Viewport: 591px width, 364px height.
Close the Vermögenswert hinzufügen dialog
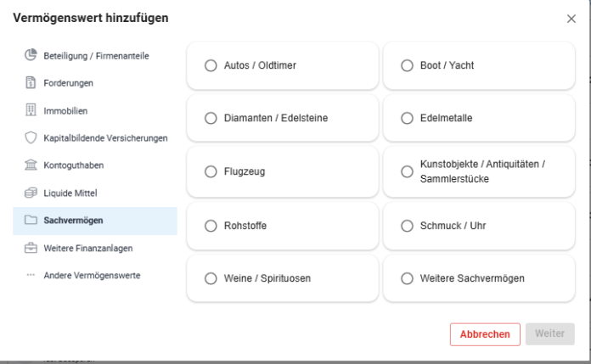(571, 19)
